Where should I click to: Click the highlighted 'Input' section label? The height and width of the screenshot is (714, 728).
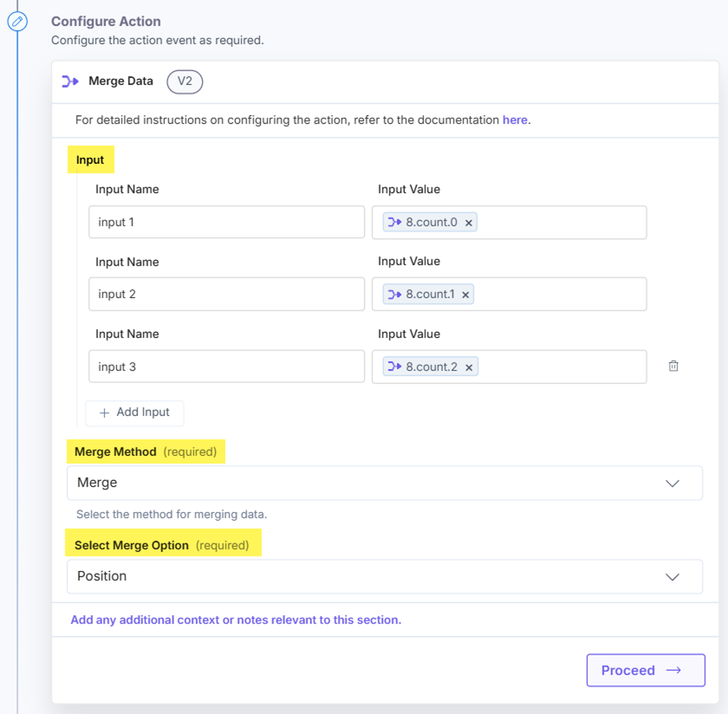pos(90,160)
